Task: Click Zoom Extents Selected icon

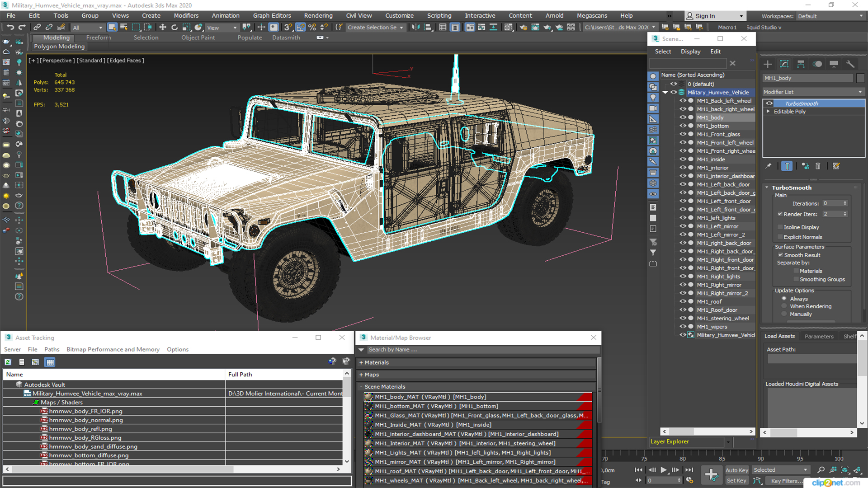Action: point(844,470)
